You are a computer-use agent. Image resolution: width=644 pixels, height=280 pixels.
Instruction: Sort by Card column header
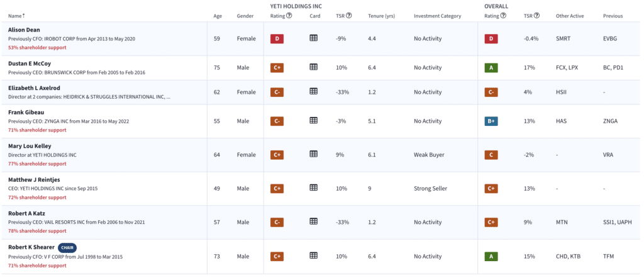pyautogui.click(x=314, y=16)
